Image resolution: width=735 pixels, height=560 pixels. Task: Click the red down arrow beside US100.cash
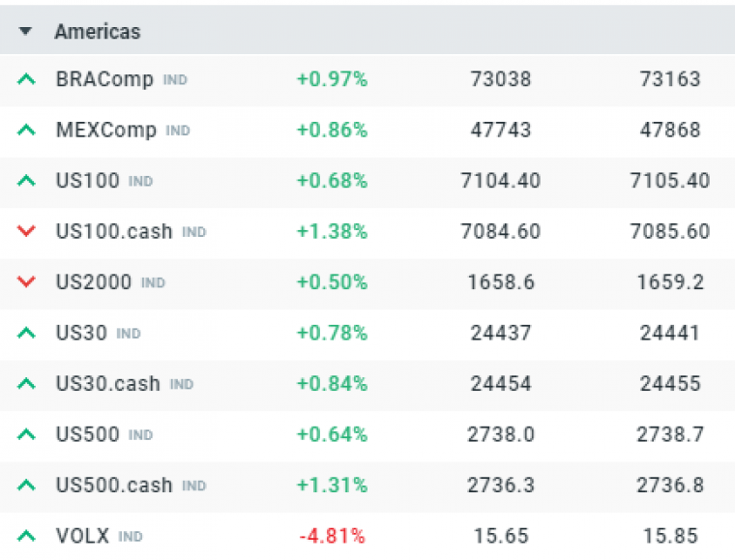click(x=26, y=232)
